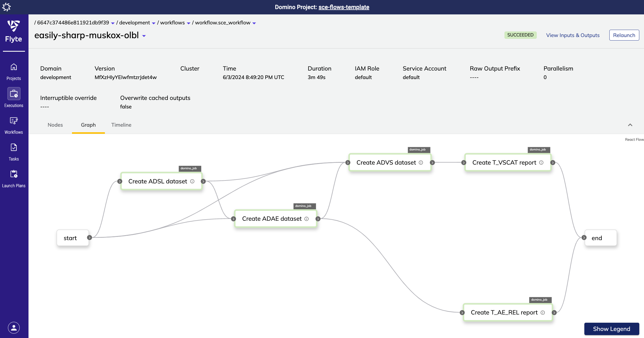
Task: Switch to the Timeline tab
Action: coord(120,124)
